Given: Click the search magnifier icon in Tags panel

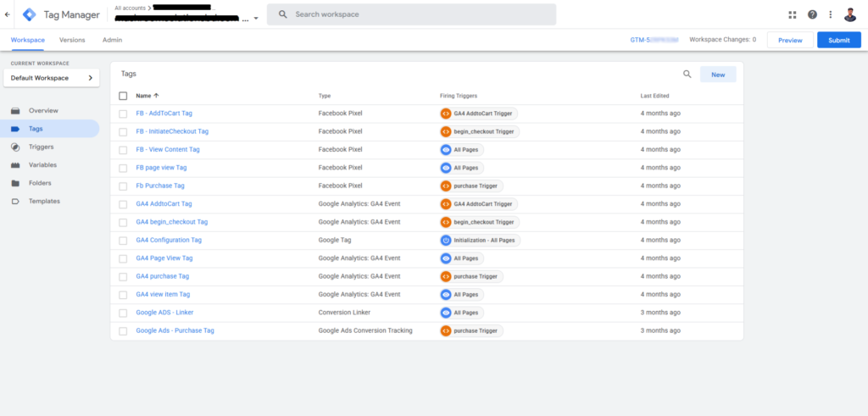Looking at the screenshot, I should 687,75.
